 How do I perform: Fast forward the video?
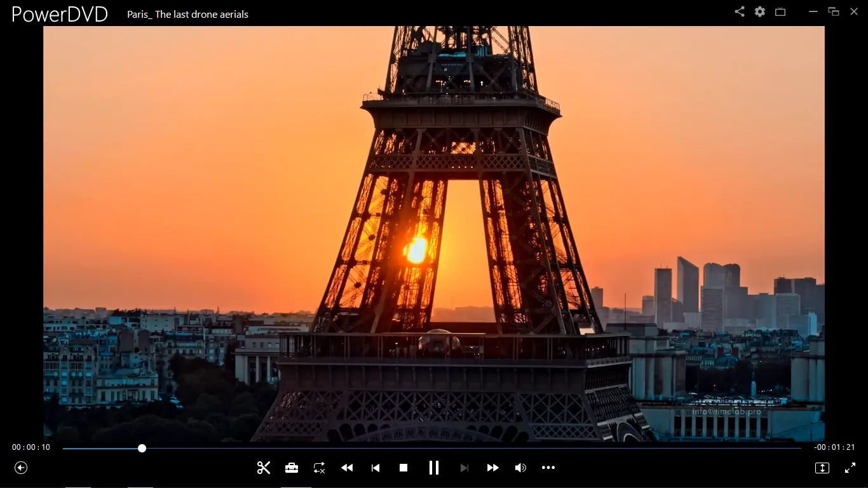(x=492, y=468)
